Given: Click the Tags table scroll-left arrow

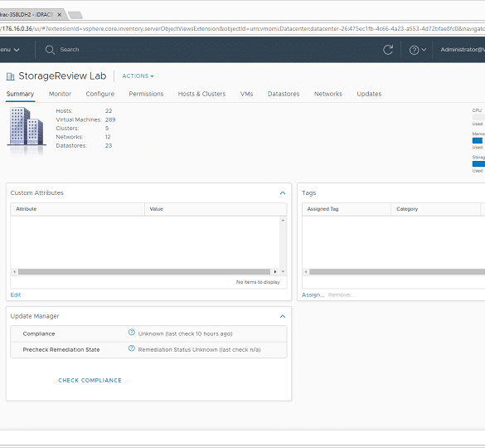Looking at the screenshot, I should tap(306, 271).
